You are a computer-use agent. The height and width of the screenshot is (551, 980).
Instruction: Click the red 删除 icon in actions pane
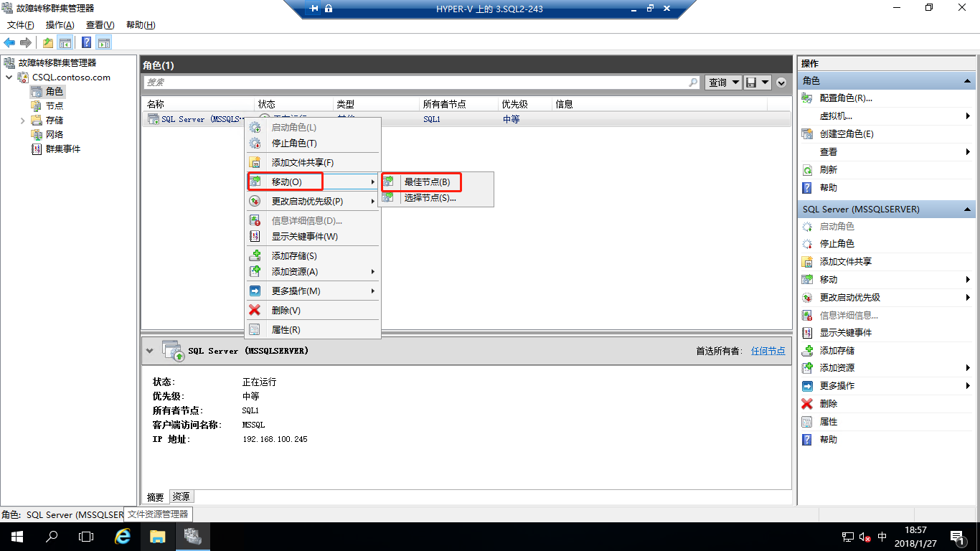807,403
